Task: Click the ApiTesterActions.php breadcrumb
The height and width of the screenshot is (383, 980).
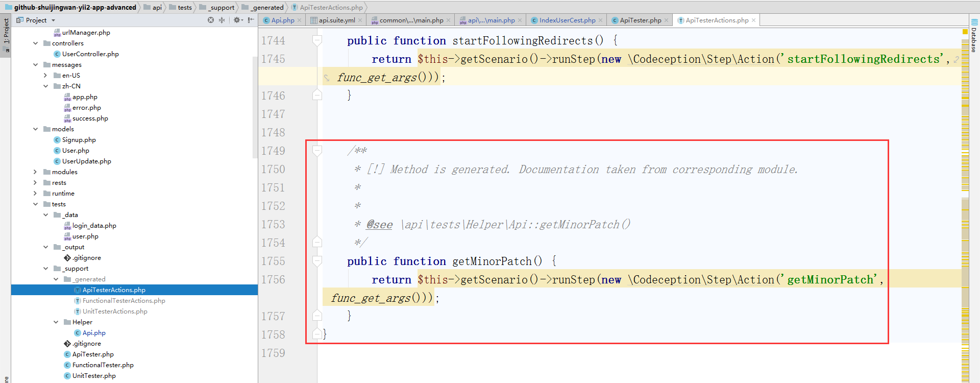Action: 327,7
